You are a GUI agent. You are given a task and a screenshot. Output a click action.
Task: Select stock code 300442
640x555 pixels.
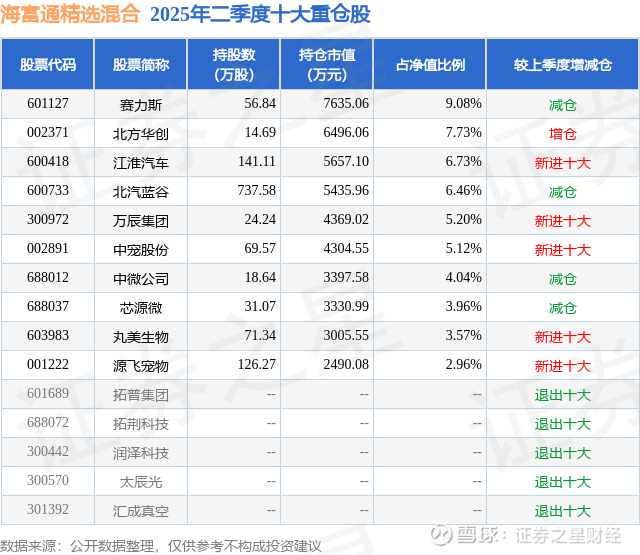click(48, 451)
